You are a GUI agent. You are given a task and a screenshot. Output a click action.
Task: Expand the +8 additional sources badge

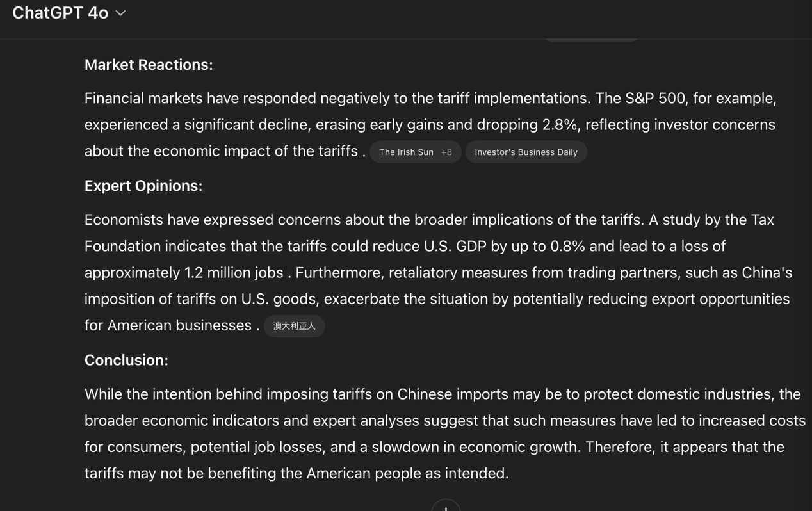(446, 152)
